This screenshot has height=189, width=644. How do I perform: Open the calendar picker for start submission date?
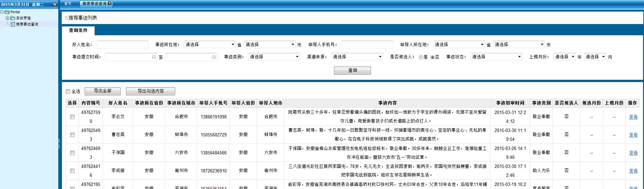tap(154, 57)
